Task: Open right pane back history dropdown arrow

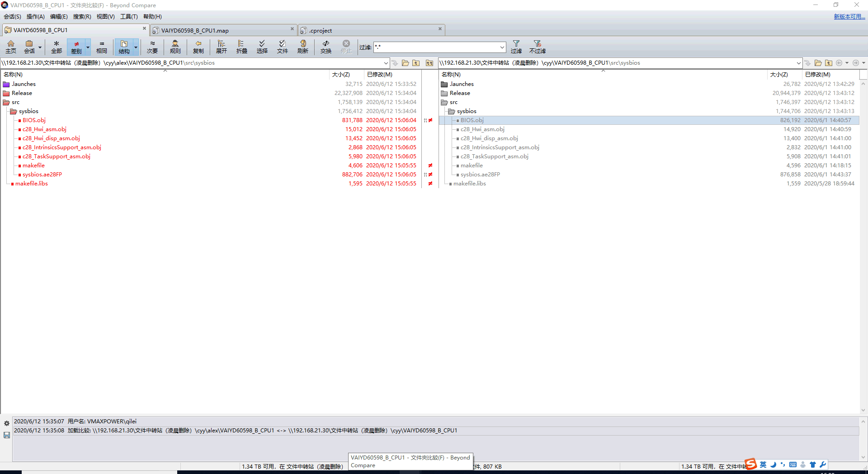Action: 847,63
